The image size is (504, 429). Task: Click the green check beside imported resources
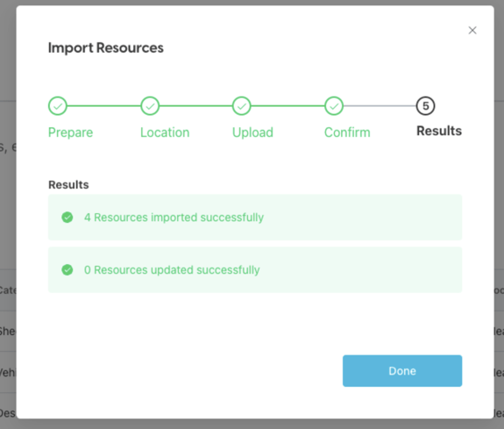point(67,218)
